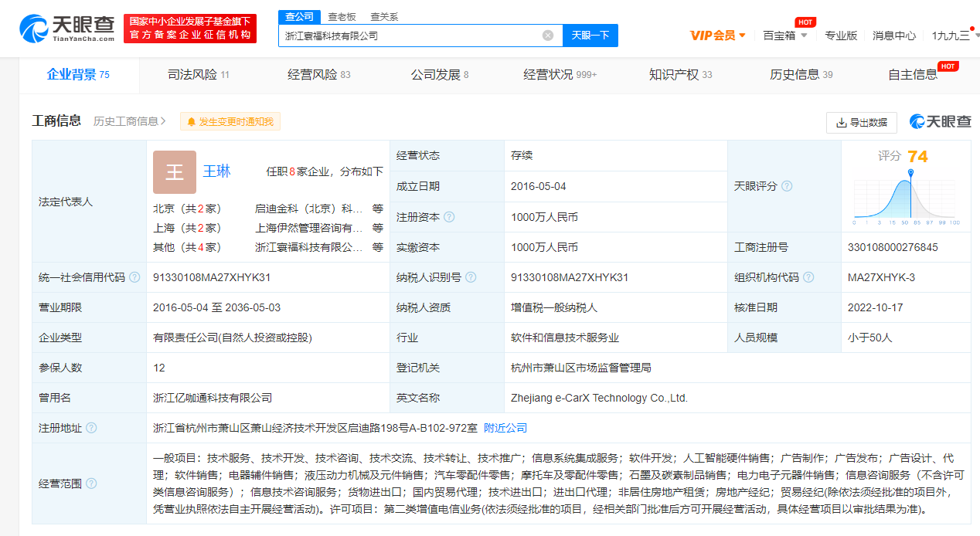Click the 上海（共2家）distribution entry
Image resolution: width=980 pixels, height=536 pixels.
[187, 228]
